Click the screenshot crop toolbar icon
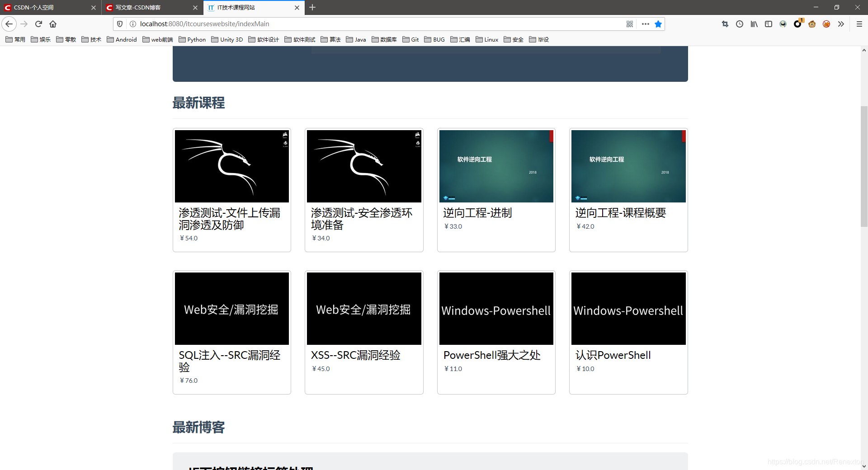 (x=725, y=24)
